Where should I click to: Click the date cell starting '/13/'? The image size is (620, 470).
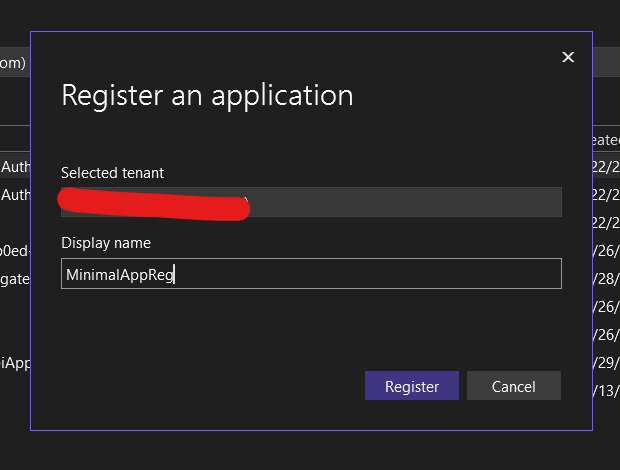[x=606, y=390]
